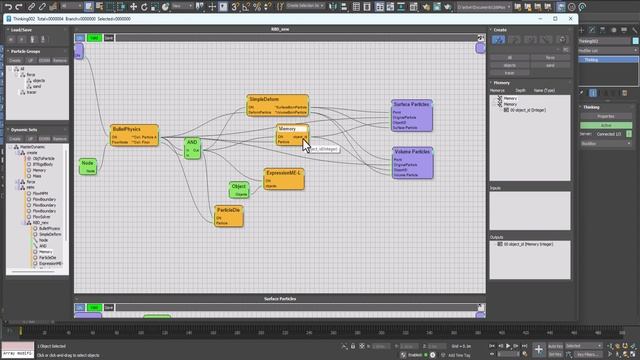Toggle the Angle Snap icon
Screen dimensions: 640x360
pyautogui.click(x=246, y=7)
